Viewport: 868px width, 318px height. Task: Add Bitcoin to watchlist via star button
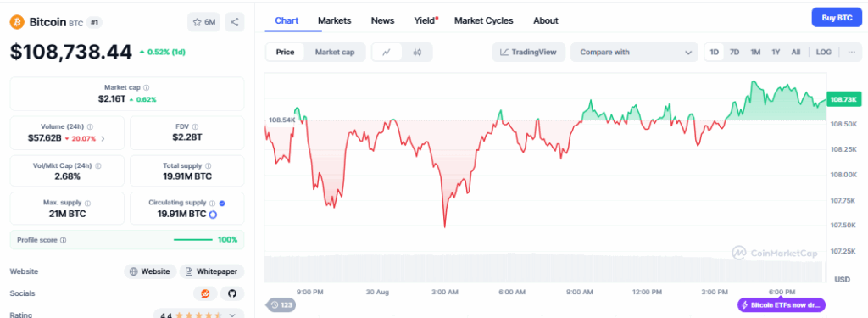point(204,22)
